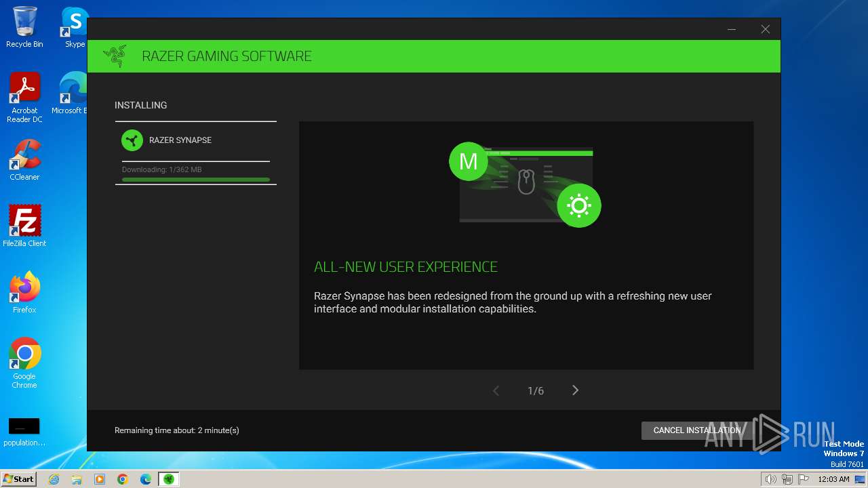Viewport: 868px width, 488px height.
Task: Click the slide description paragraph text
Action: (x=513, y=302)
